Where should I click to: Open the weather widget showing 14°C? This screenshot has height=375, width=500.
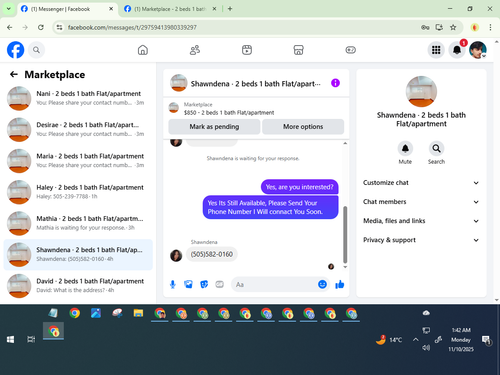pos(389,340)
